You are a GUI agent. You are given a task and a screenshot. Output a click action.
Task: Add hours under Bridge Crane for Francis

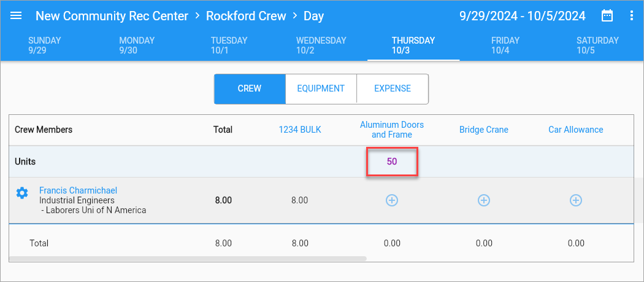(x=484, y=200)
